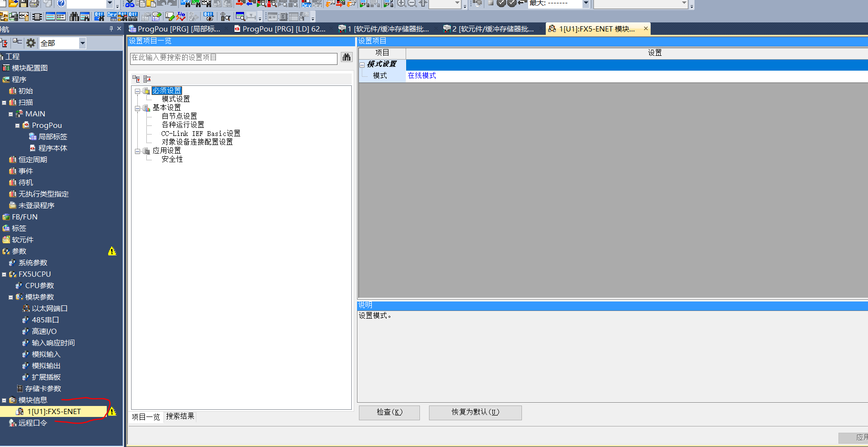Click the settings item search input field

pos(234,58)
